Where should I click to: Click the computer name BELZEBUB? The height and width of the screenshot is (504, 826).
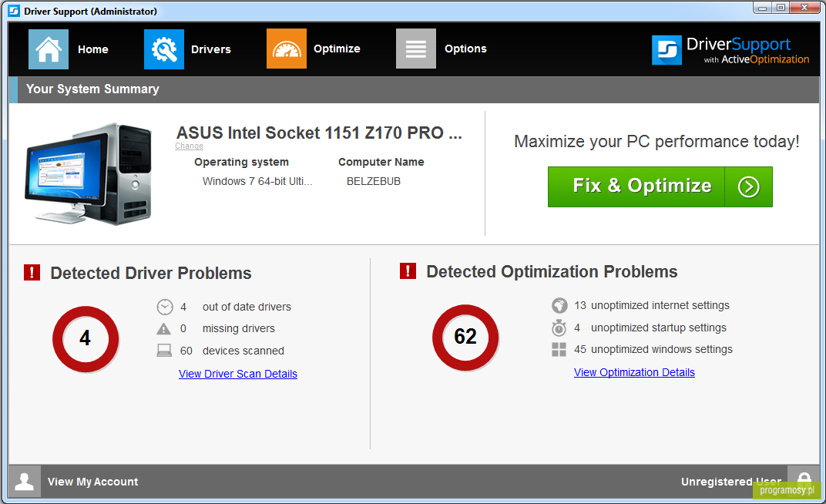(x=374, y=181)
